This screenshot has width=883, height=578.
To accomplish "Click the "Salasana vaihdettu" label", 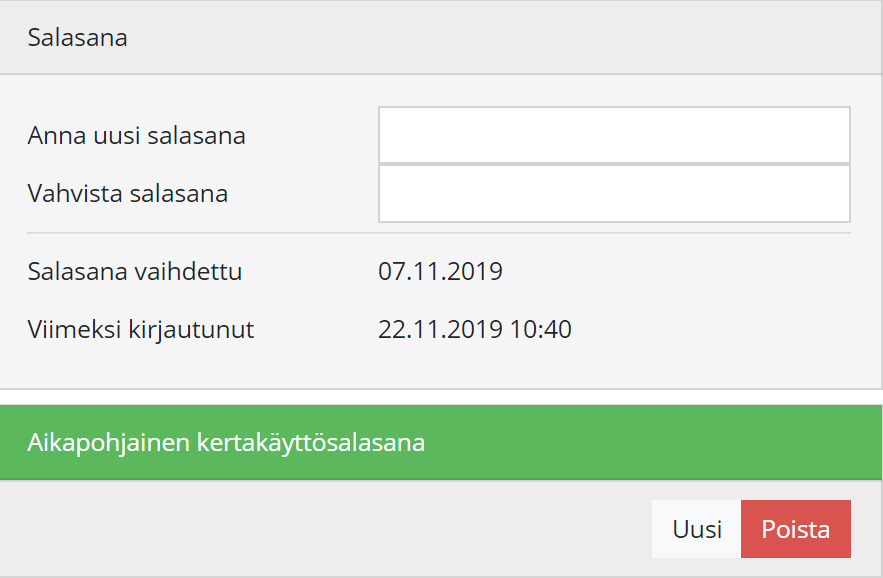I will coord(135,271).
